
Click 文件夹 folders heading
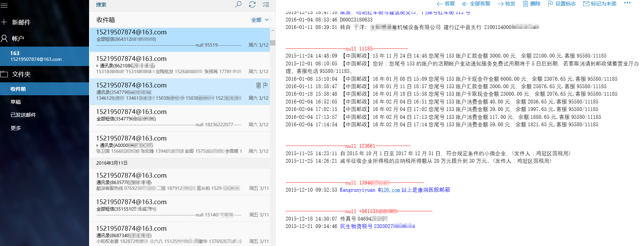pos(21,74)
